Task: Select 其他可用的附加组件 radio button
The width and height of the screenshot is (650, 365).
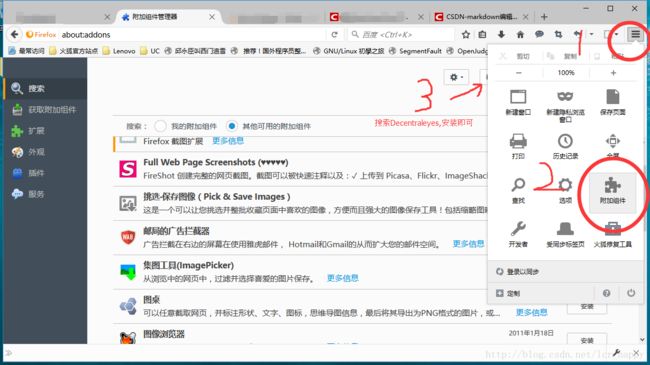Action: coord(232,126)
